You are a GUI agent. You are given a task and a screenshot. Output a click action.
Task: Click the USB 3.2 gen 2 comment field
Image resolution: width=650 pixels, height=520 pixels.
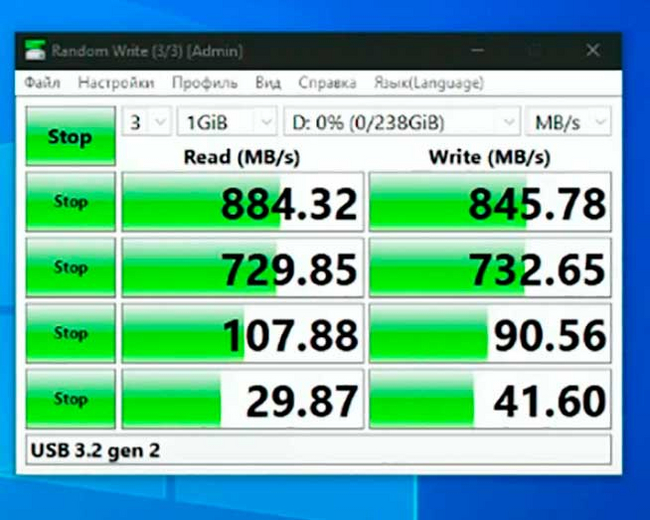318,450
